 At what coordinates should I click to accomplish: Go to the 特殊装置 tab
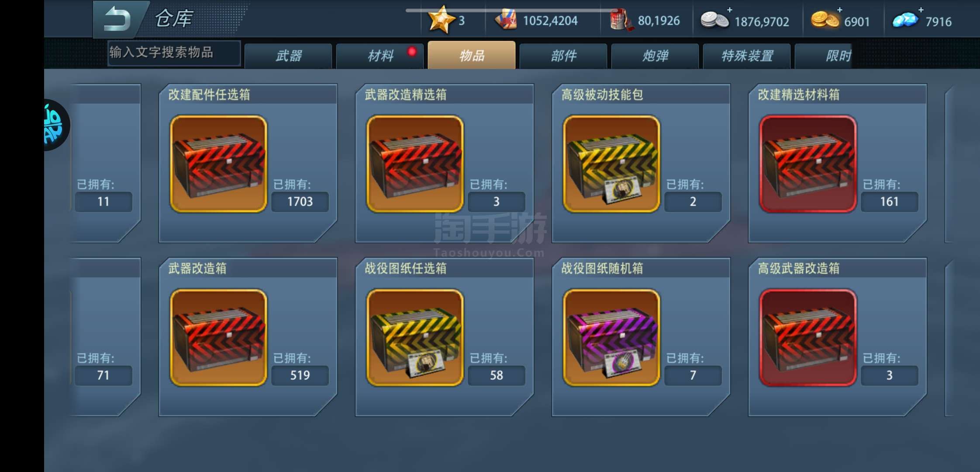pyautogui.click(x=747, y=56)
